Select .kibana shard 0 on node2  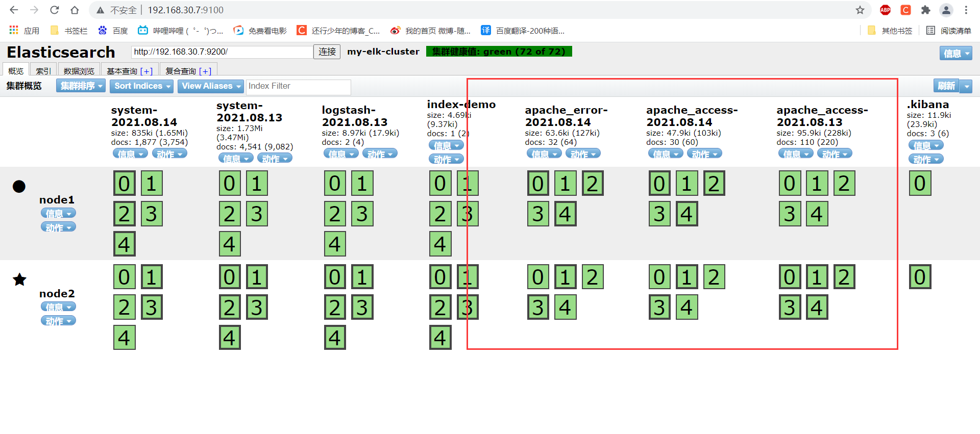tap(920, 277)
